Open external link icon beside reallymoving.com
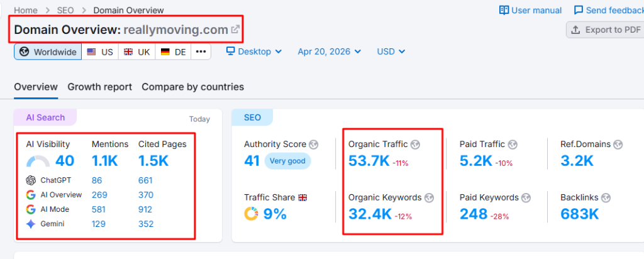 coord(235,29)
